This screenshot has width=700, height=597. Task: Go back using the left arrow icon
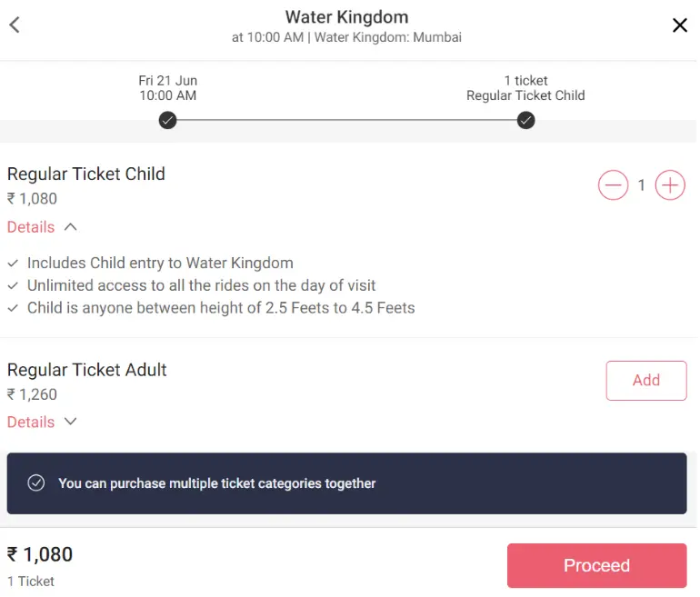[15, 25]
